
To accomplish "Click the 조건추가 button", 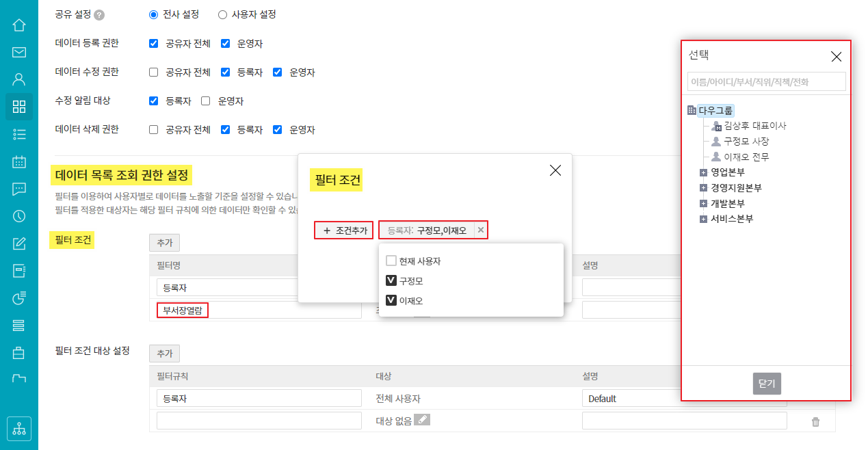I will click(x=344, y=230).
